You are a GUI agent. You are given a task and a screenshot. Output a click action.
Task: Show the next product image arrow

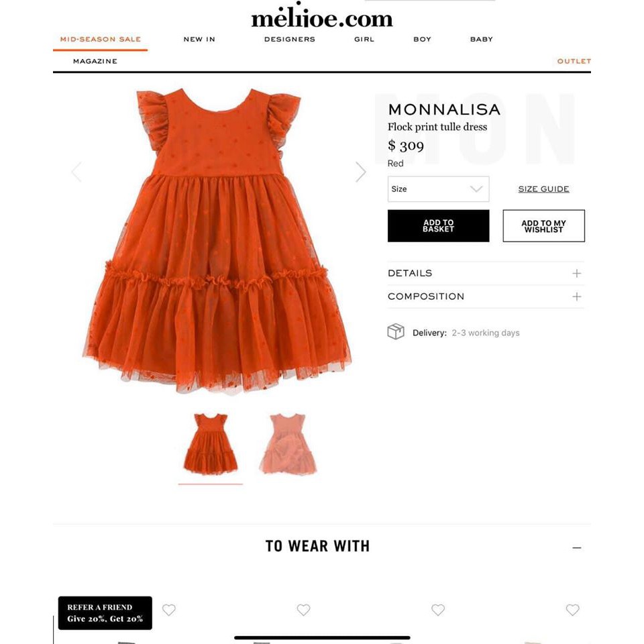tap(360, 172)
